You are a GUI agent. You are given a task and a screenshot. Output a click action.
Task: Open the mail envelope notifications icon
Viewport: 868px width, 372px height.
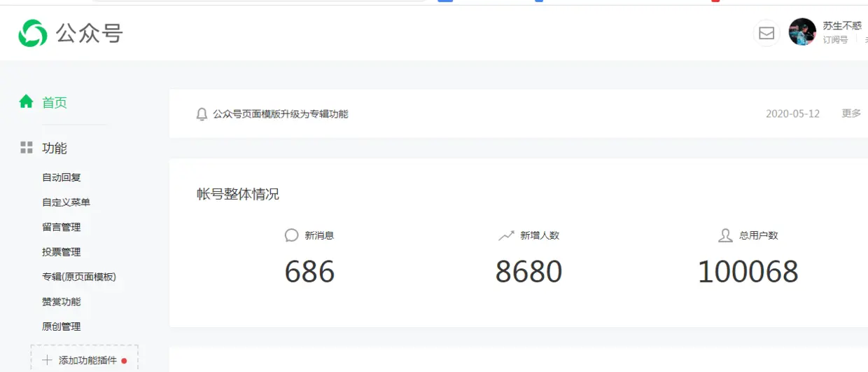766,33
